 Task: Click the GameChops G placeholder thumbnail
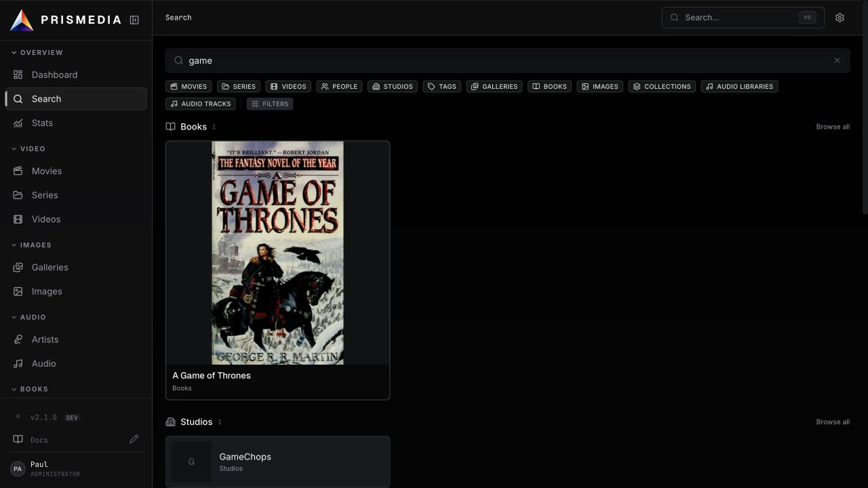pyautogui.click(x=191, y=462)
